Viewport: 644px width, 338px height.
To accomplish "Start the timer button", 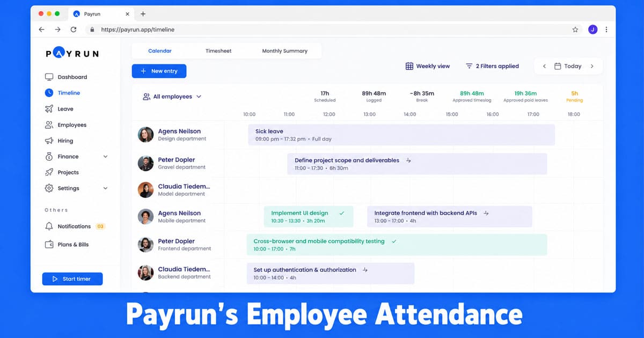I will 72,279.
